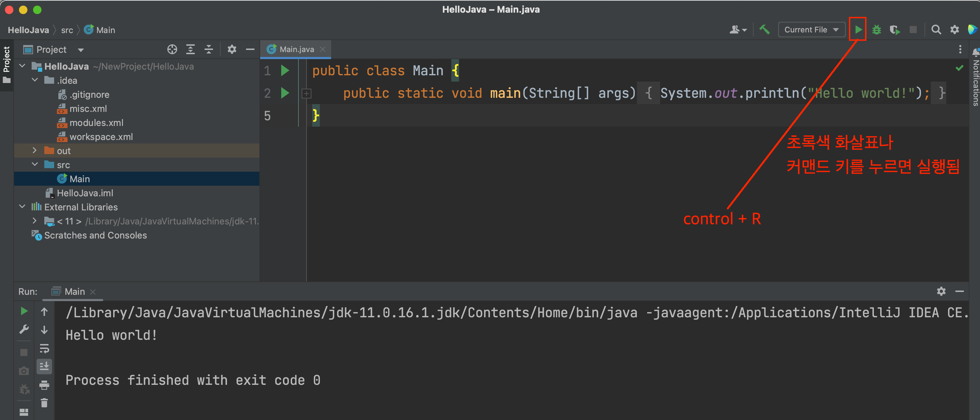
Task: Click Select Opened File target icon
Action: (x=172, y=49)
